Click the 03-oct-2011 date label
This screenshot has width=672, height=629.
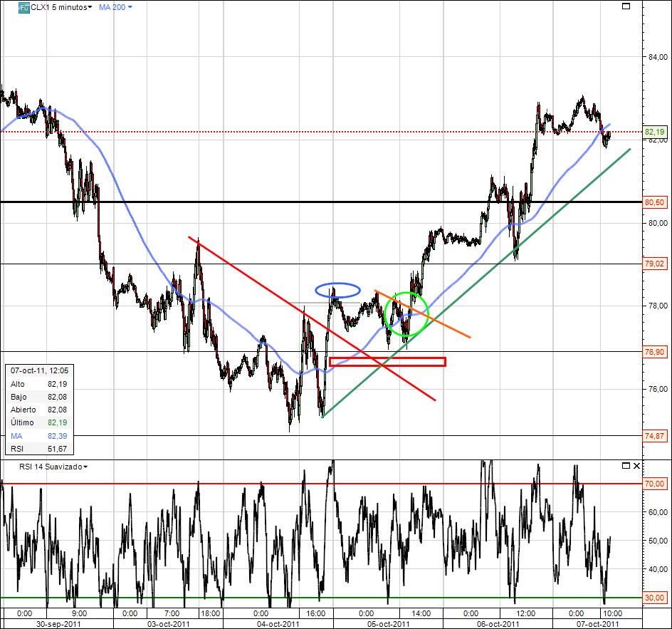169,624
